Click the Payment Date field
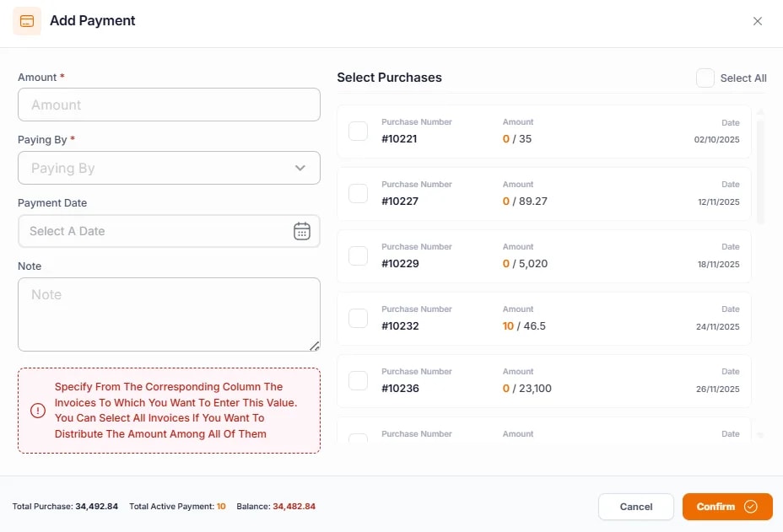The image size is (783, 532). pos(169,231)
